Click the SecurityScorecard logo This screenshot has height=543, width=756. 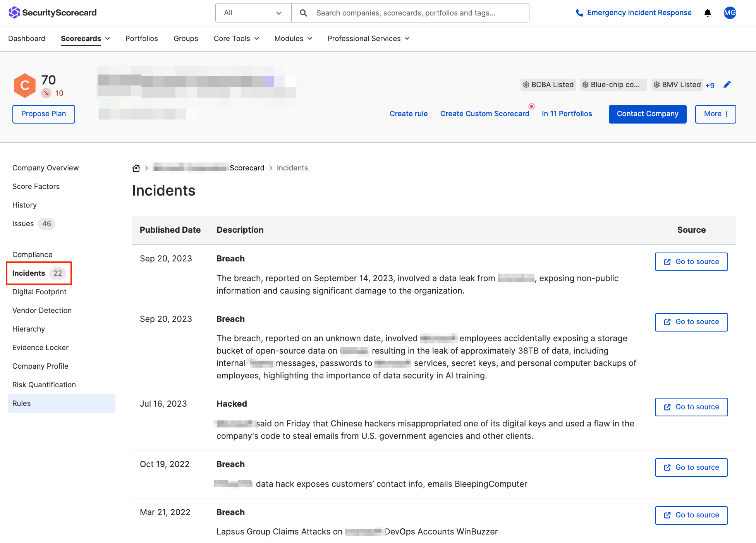click(53, 13)
